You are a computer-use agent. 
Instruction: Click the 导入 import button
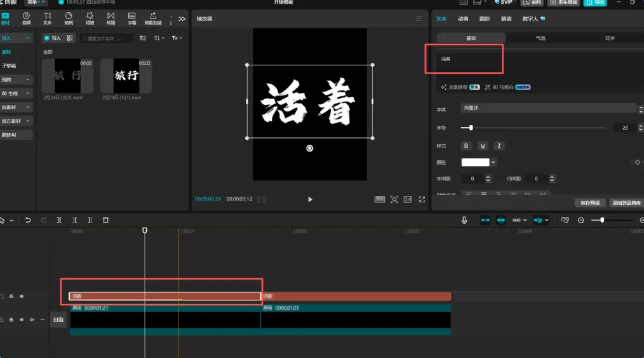coord(53,38)
